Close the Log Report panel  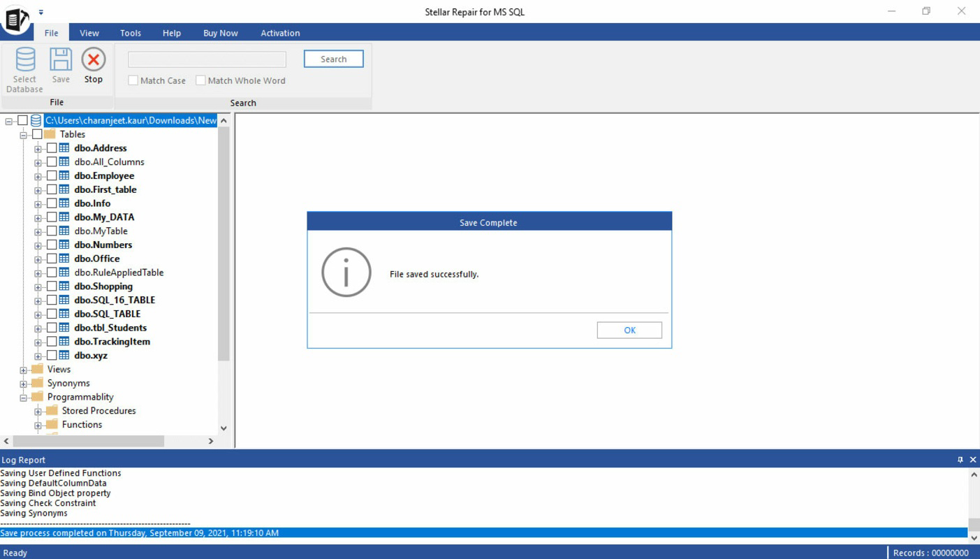pos(973,460)
